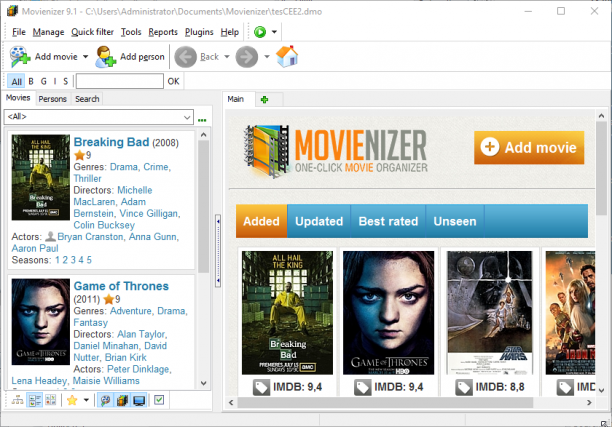Click the main horizontal scrollbar thumb

point(385,402)
